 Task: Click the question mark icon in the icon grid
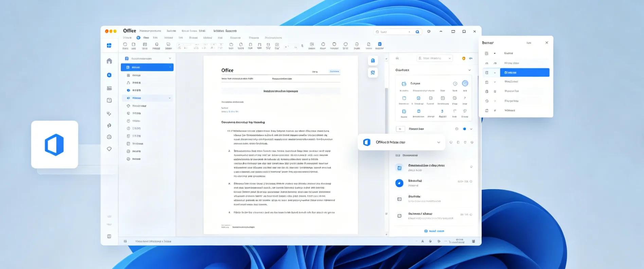click(465, 98)
